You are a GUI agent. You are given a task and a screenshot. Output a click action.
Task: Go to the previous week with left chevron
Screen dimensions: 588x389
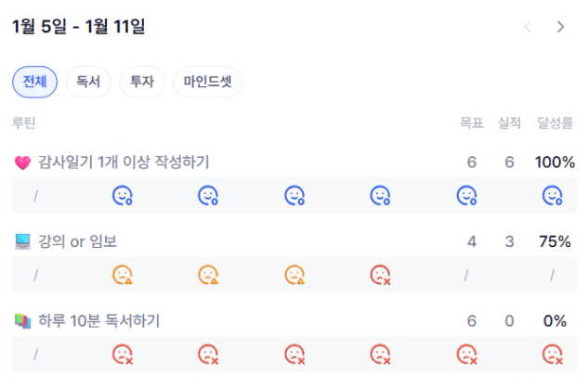point(529,27)
